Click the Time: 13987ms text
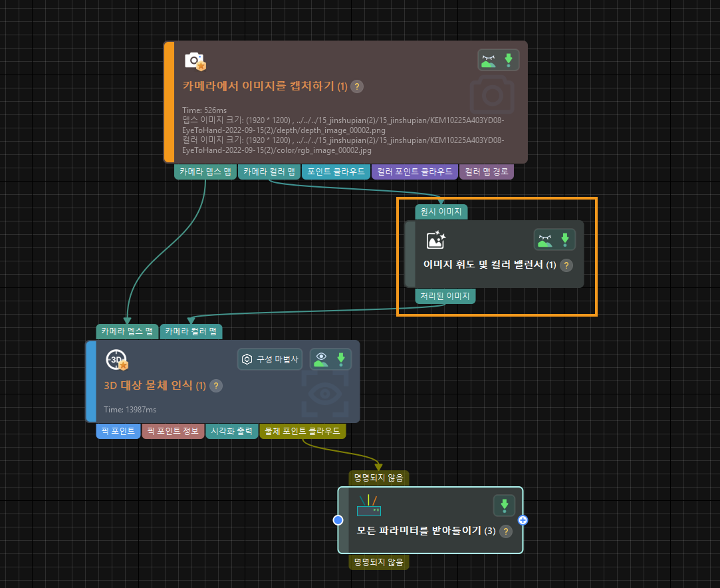This screenshot has width=720, height=588. (130, 410)
